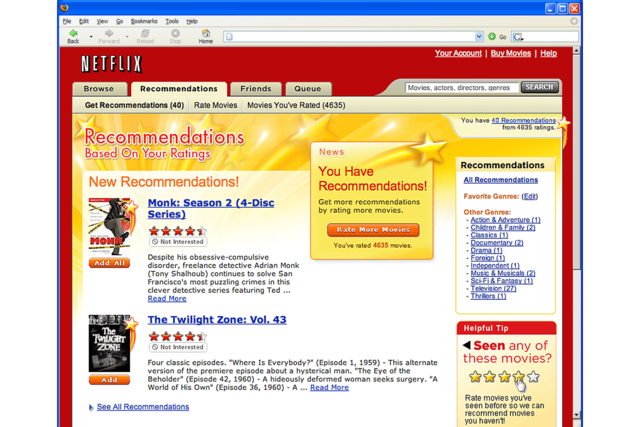This screenshot has width=640, height=427.
Task: Click the Home toolbar icon
Action: [x=206, y=33]
